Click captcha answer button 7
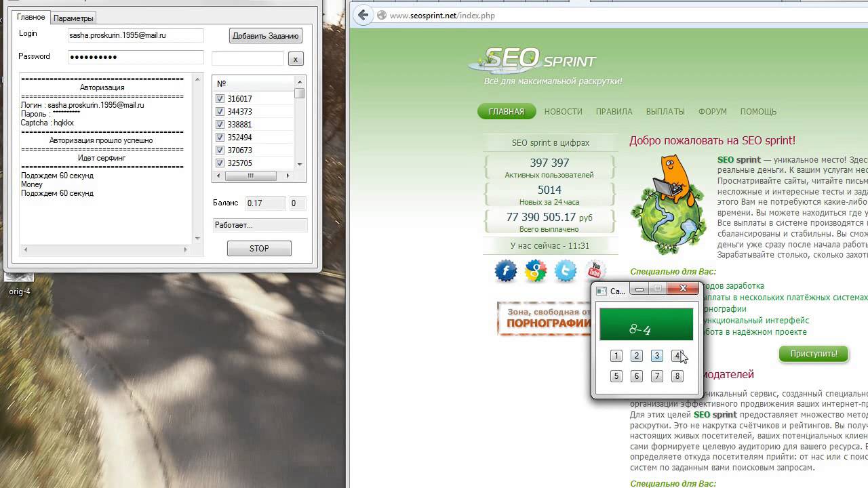Image resolution: width=868 pixels, height=488 pixels. 656,376
